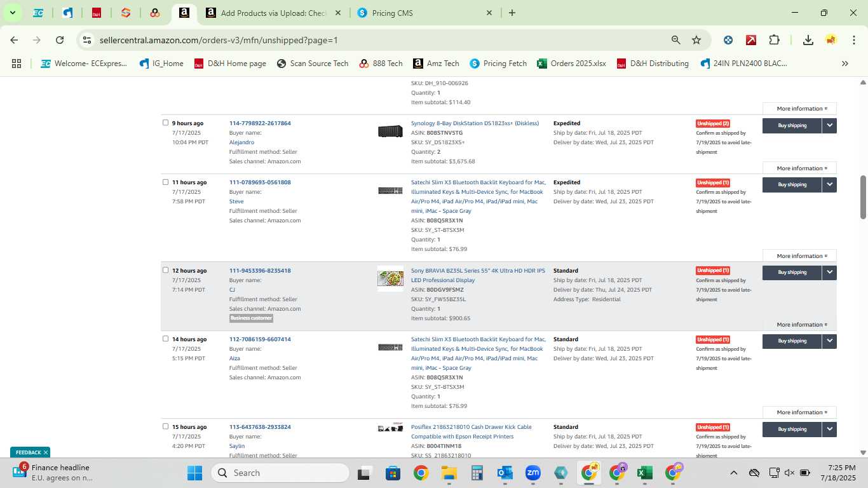Expand More information for Aiza's order
This screenshot has width=868, height=488.
point(799,412)
